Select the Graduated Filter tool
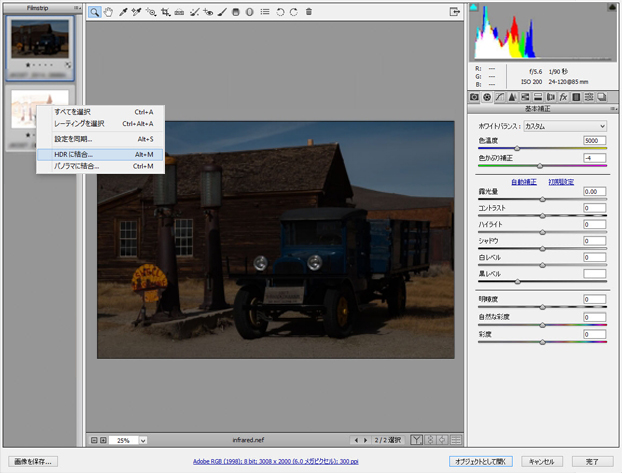Image resolution: width=622 pixels, height=473 pixels. (236, 12)
